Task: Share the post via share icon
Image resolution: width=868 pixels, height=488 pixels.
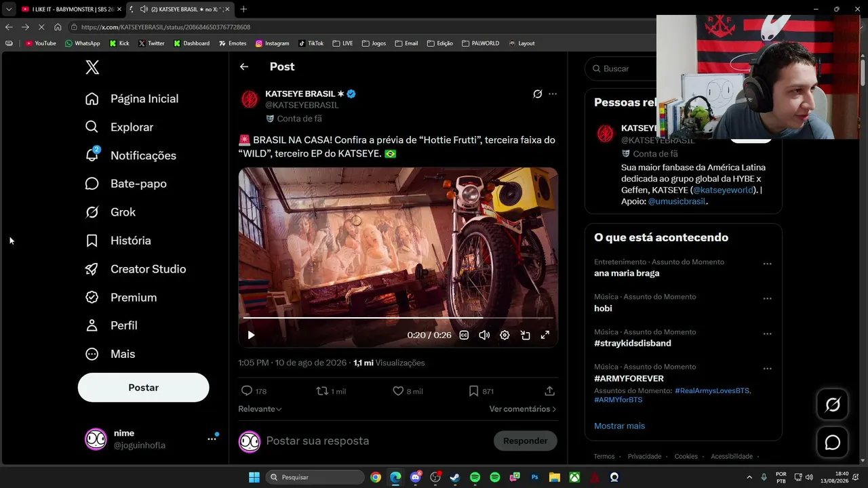Action: tap(549, 391)
